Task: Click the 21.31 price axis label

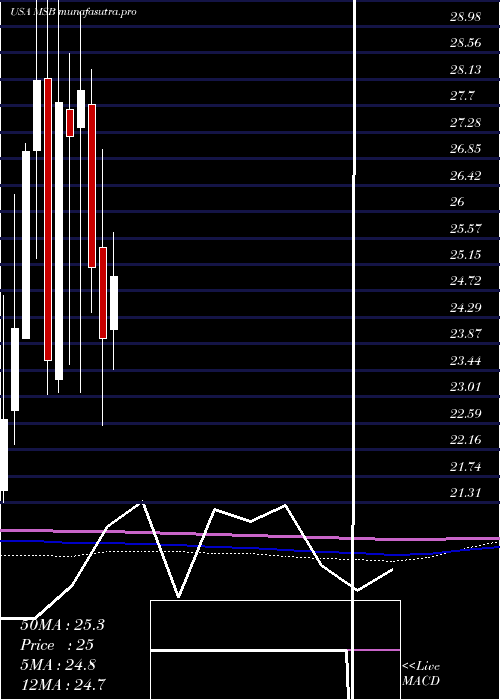Action: [465, 493]
